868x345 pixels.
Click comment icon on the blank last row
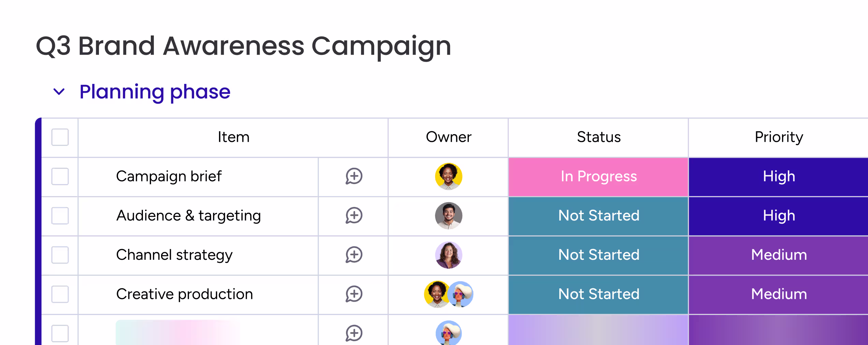pos(354,333)
